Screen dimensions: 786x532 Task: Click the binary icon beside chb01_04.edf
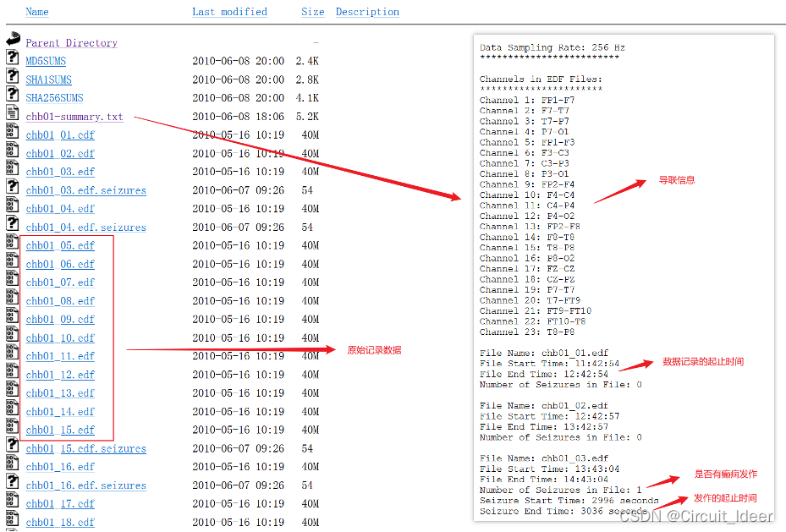coord(13,205)
